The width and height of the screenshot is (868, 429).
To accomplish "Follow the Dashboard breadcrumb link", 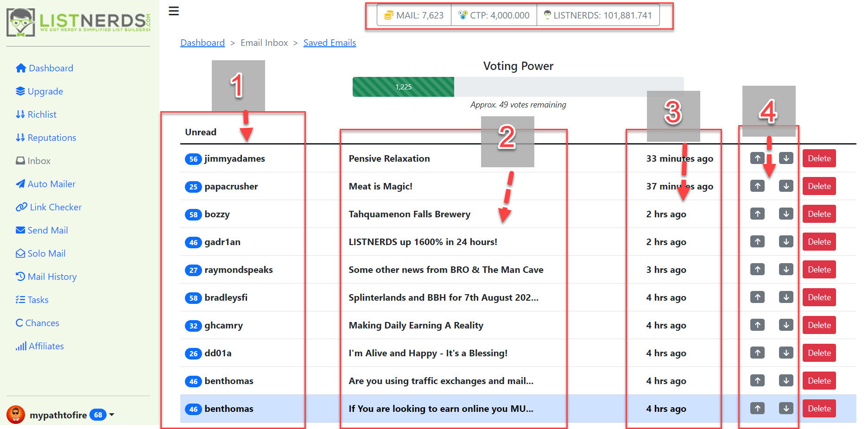I will pyautogui.click(x=203, y=43).
